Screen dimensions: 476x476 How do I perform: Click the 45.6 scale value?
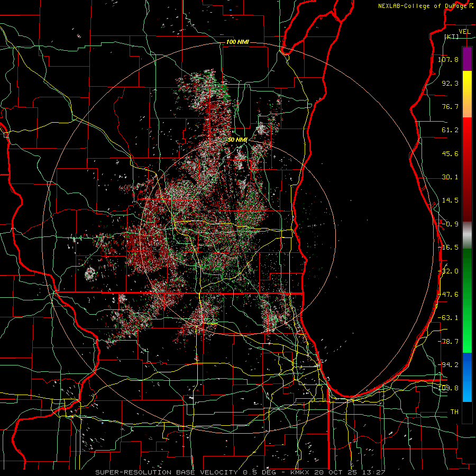[x=450, y=153]
